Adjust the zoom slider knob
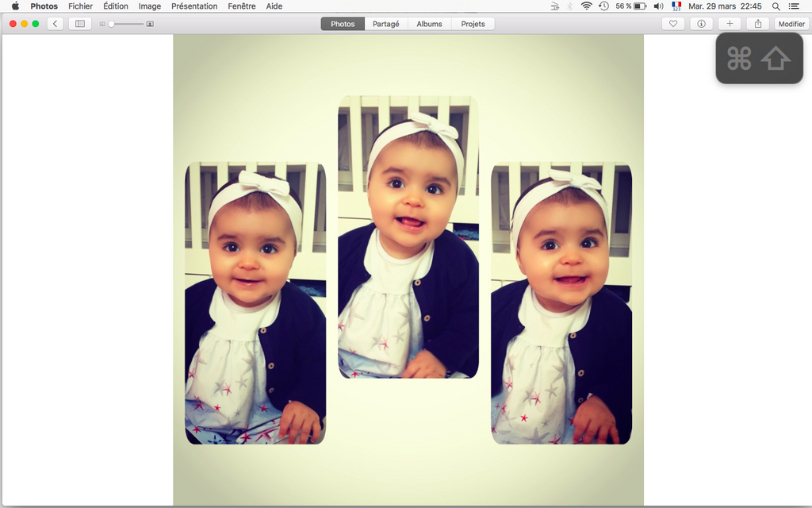This screenshot has width=812, height=508. (111, 24)
